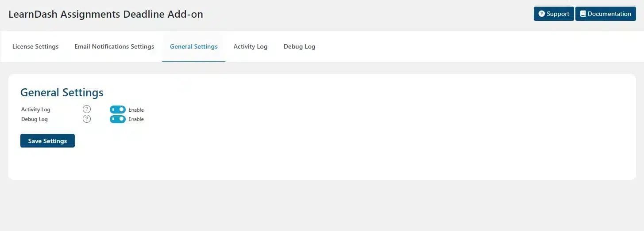Click the LearnDash Assignments Deadline Add-on title
The height and width of the screenshot is (231, 644).
(x=106, y=14)
